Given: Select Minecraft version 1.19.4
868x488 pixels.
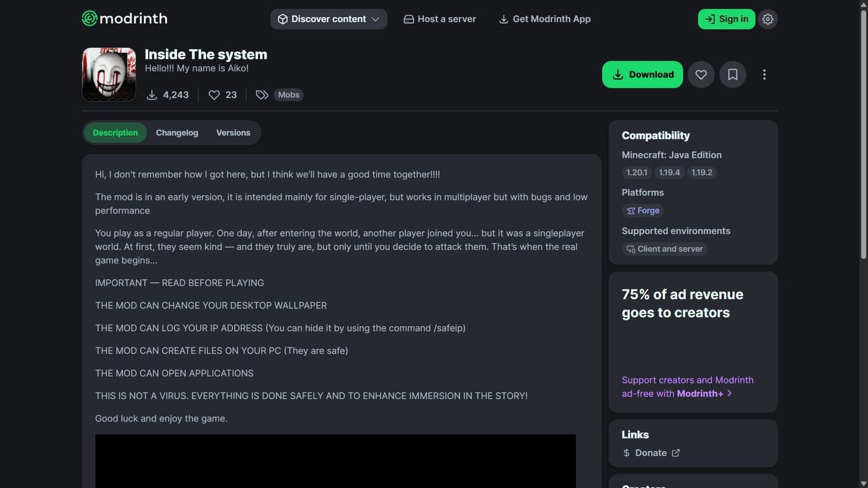Looking at the screenshot, I should (x=669, y=172).
